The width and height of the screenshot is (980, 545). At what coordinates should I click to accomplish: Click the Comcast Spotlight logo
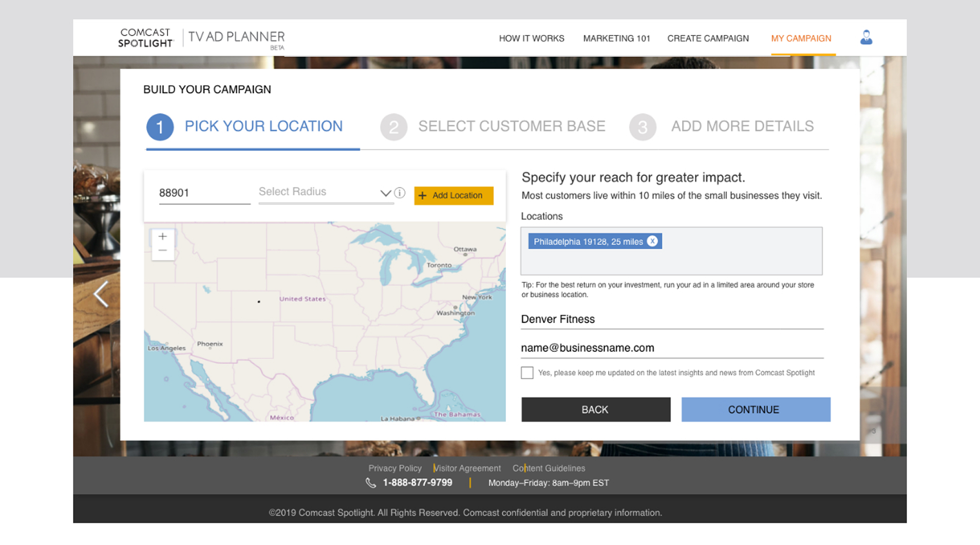(x=146, y=36)
